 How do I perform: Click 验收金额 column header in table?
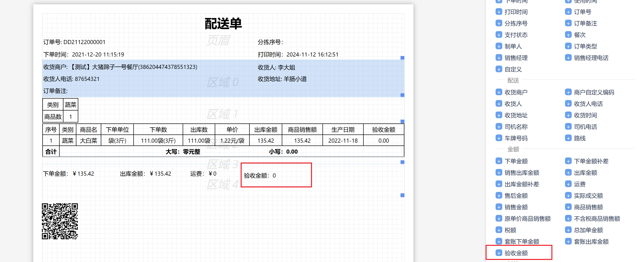384,129
